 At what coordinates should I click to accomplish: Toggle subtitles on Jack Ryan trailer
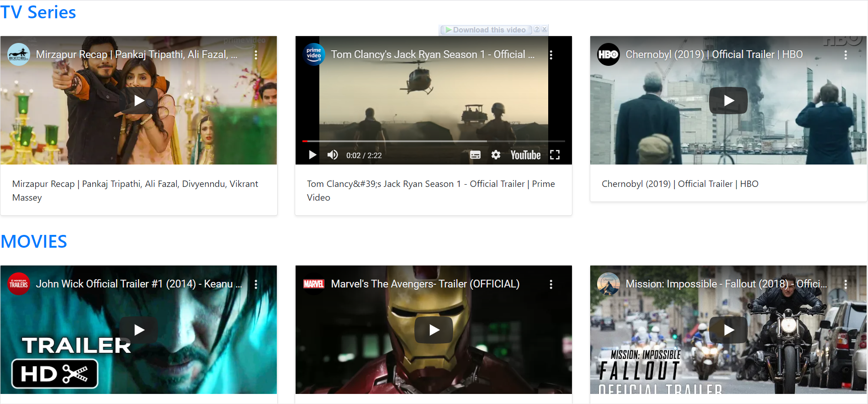[475, 155]
